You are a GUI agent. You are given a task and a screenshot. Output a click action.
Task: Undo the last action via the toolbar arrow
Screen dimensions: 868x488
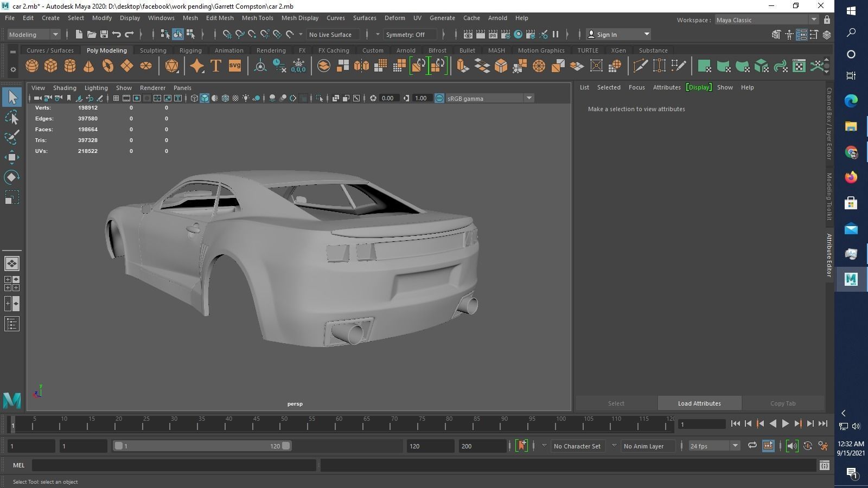click(x=117, y=34)
